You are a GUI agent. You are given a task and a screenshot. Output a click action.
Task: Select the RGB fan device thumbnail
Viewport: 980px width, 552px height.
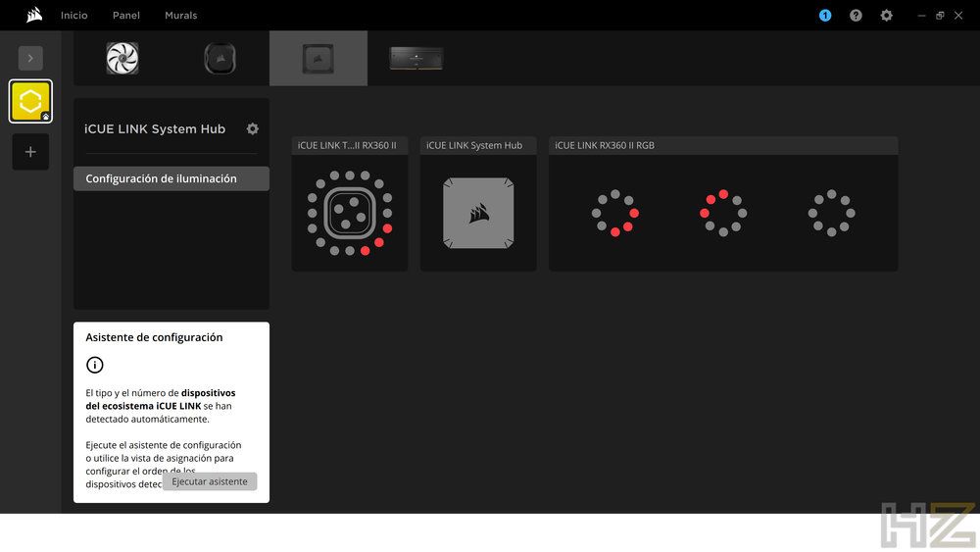(122, 58)
